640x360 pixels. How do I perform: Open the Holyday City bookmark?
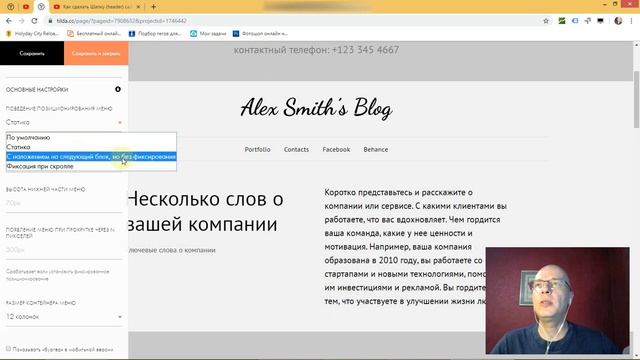click(33, 33)
